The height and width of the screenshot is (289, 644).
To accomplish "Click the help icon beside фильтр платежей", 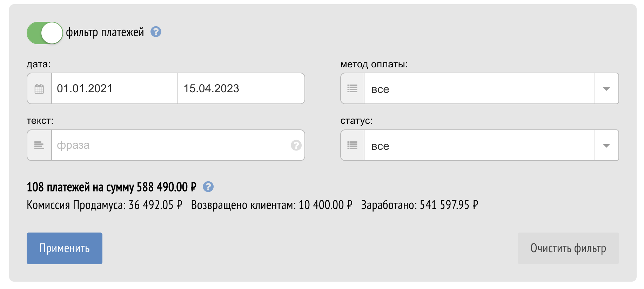I will click(156, 32).
